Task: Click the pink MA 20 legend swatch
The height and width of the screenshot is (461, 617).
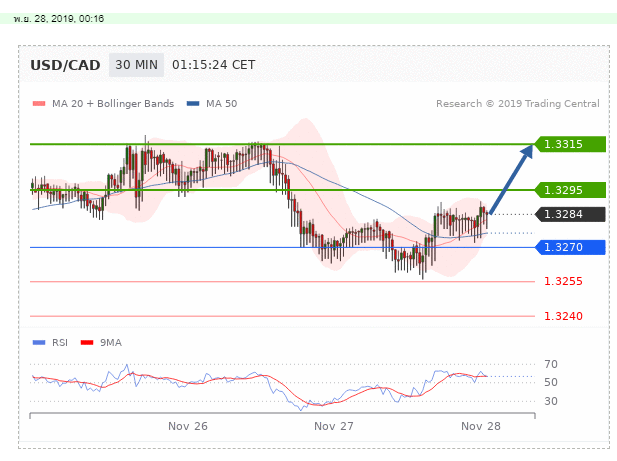Action: 39,104
